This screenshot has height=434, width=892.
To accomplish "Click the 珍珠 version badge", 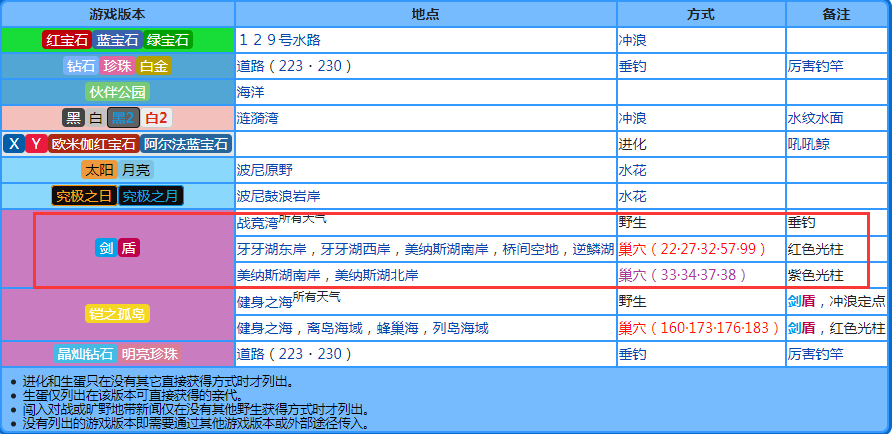I will pos(117,67).
